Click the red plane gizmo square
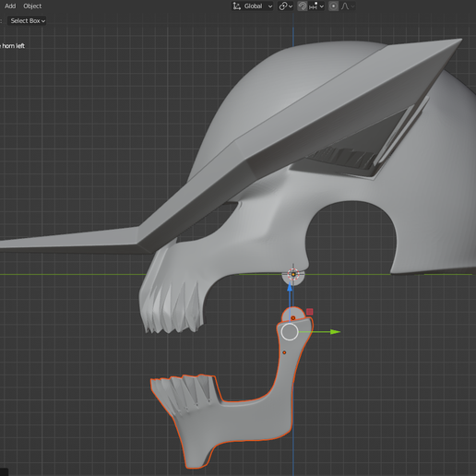The width and height of the screenshot is (476, 476). 310,312
